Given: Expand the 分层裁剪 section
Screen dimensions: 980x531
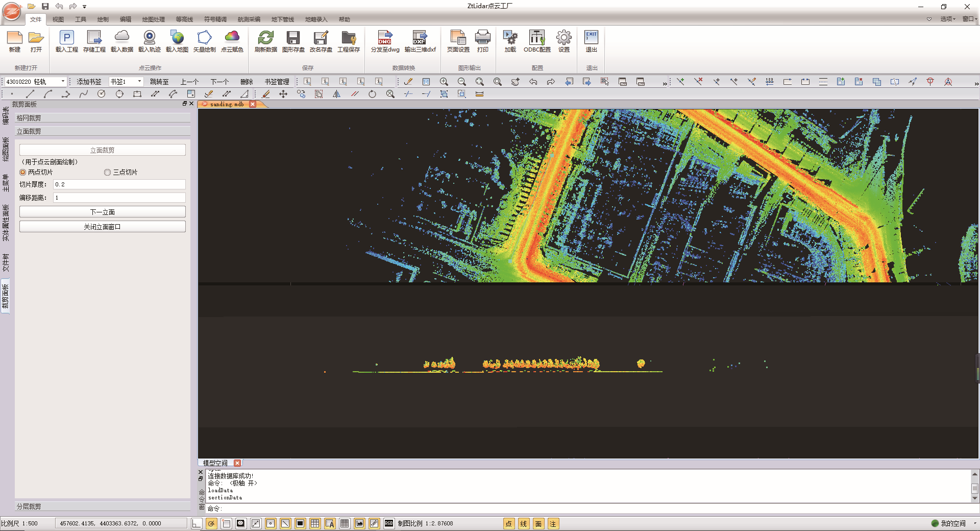Looking at the screenshot, I should coord(103,506).
